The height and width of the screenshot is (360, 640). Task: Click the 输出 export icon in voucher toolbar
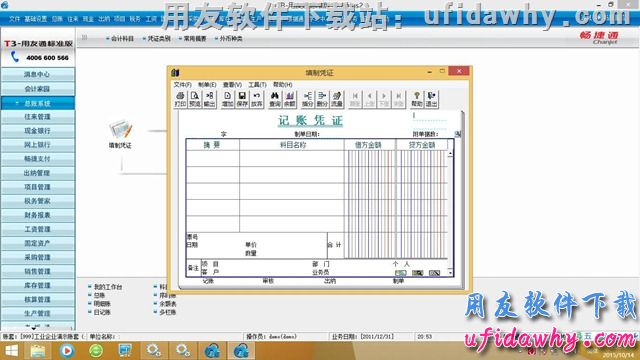(x=209, y=99)
